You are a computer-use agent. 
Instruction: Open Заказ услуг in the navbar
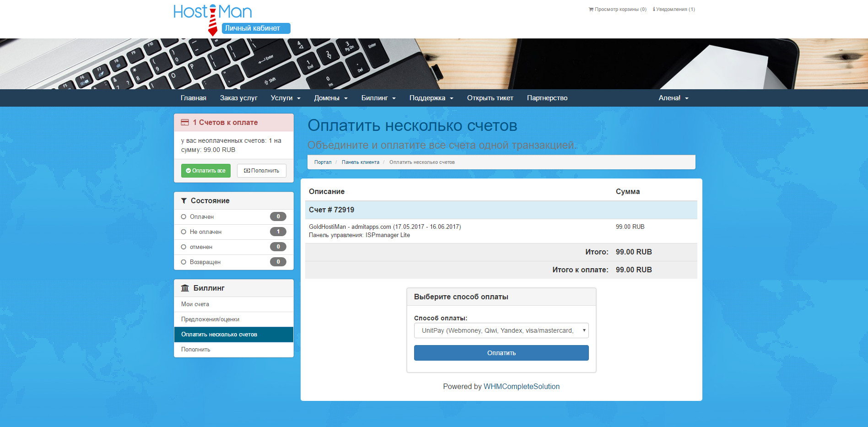click(x=239, y=98)
